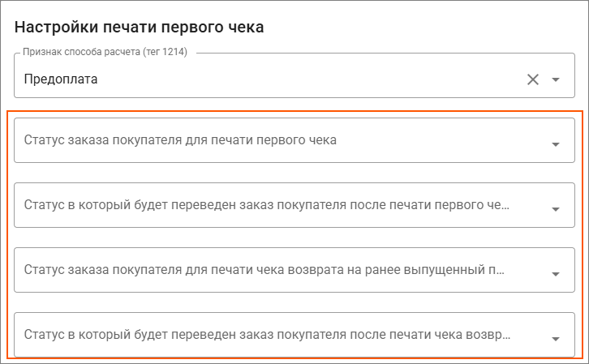The height and width of the screenshot is (364, 589).
Task: Click arrow of status-after-first-check-print dropdown
Action: [556, 209]
